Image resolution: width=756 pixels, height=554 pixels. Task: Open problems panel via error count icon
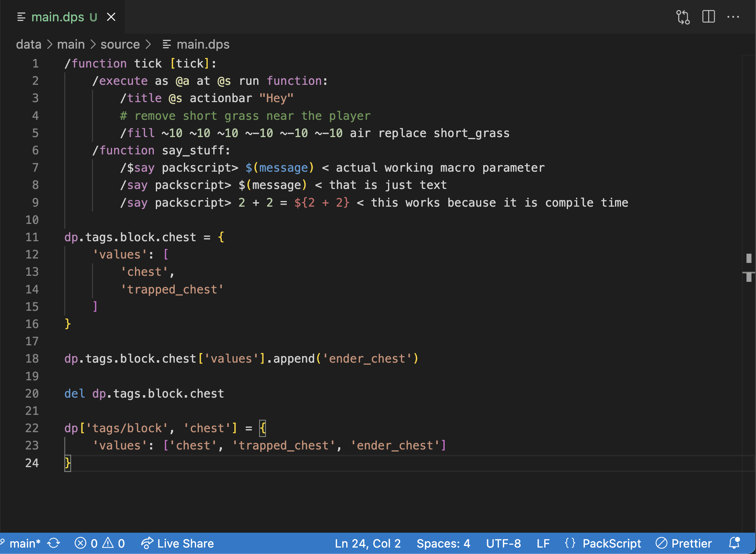(86, 544)
